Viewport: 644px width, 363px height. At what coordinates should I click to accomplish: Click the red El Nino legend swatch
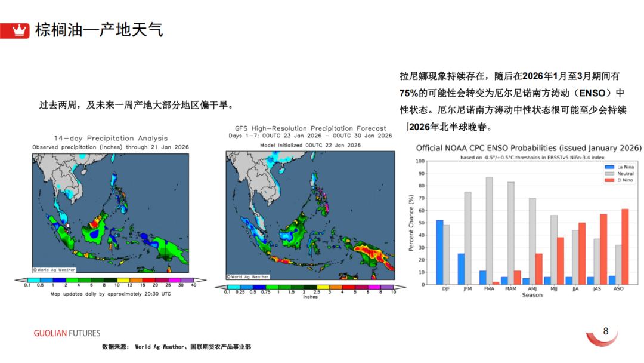click(609, 180)
